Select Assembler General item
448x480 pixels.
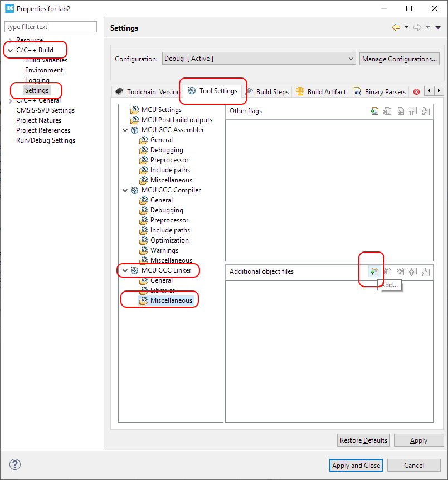(x=156, y=139)
